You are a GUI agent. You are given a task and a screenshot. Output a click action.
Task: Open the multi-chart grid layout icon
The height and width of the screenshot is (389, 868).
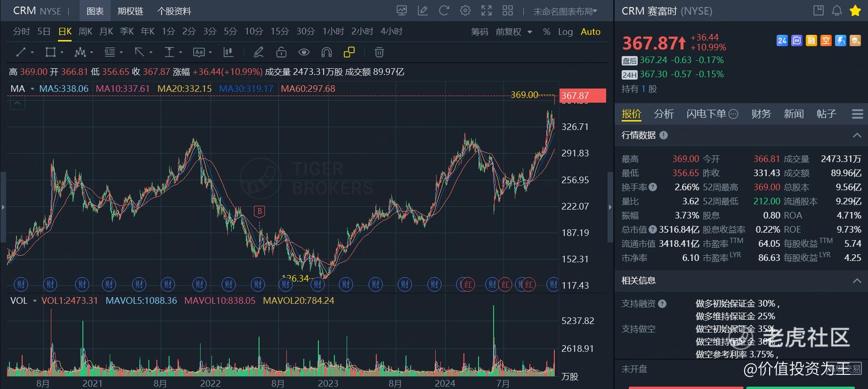[508, 11]
